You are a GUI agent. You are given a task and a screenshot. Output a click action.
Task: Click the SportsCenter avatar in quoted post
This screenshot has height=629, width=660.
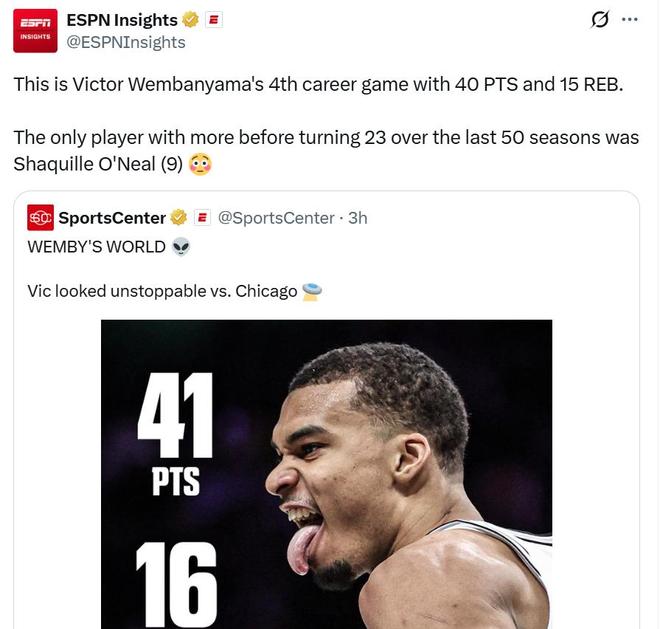[x=40, y=217]
